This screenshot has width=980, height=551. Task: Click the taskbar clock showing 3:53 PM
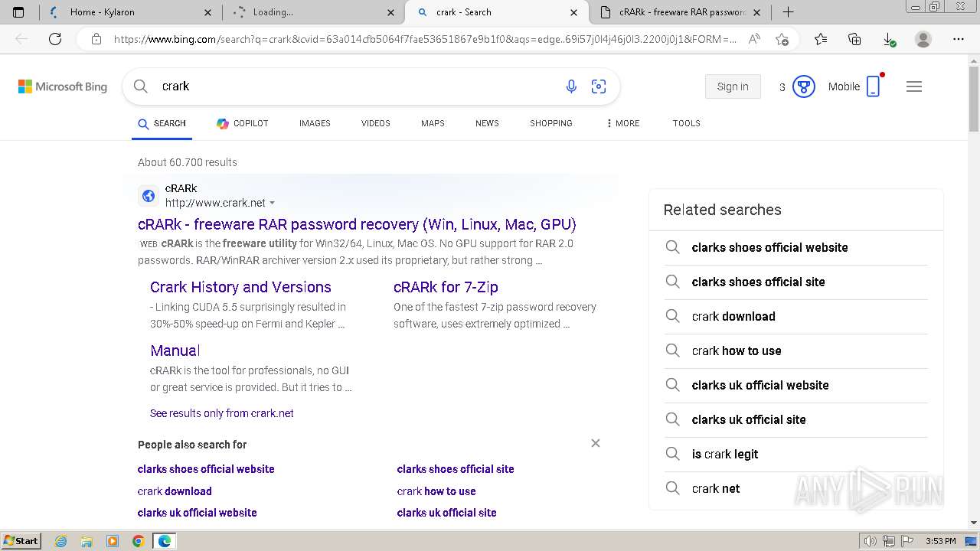click(x=940, y=541)
